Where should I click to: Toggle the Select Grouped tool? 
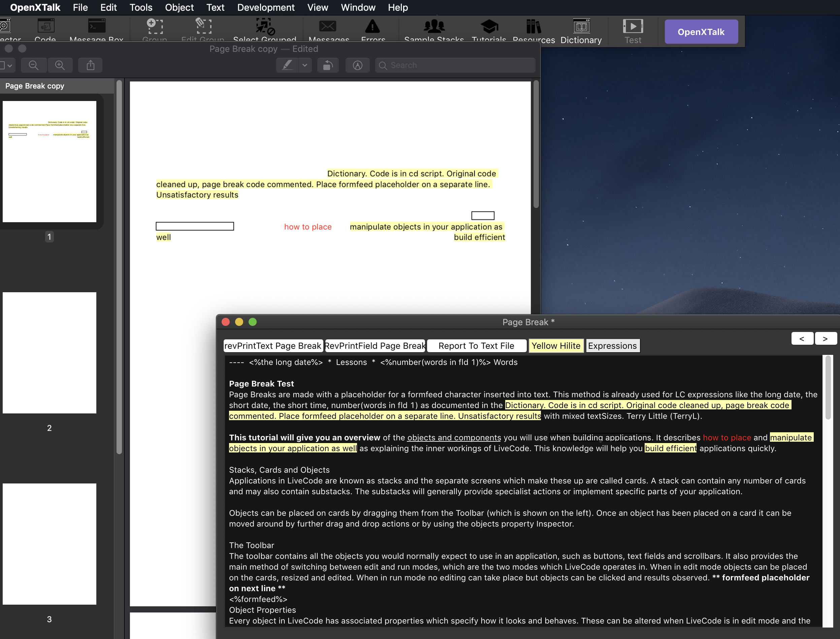point(265,30)
